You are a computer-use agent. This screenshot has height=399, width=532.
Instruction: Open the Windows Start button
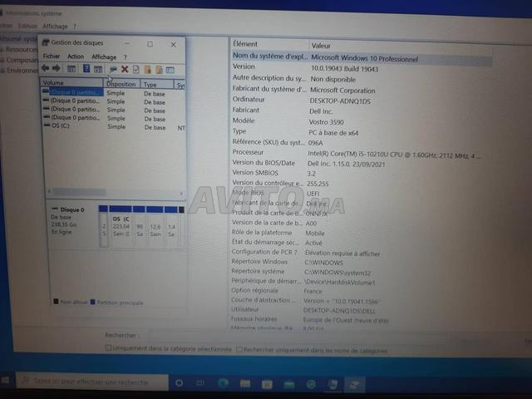click(6, 380)
